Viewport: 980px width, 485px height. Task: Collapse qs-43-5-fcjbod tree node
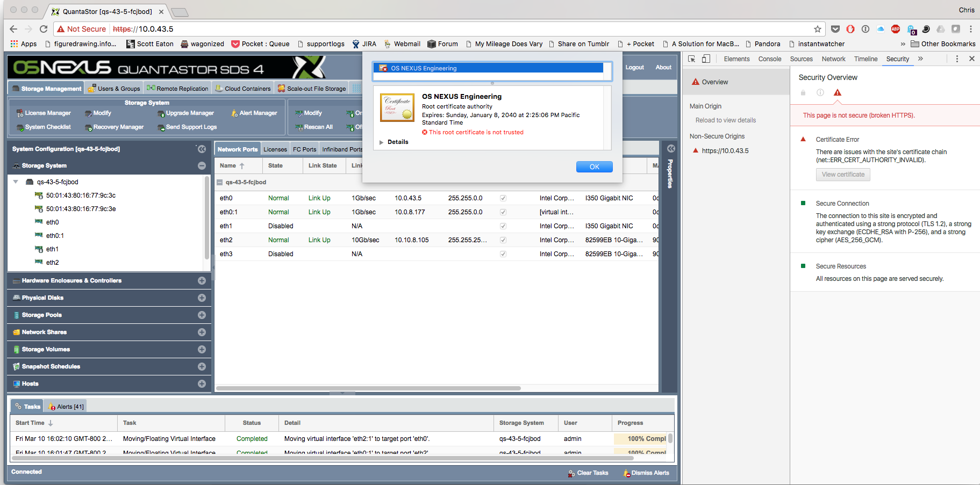[x=16, y=182]
